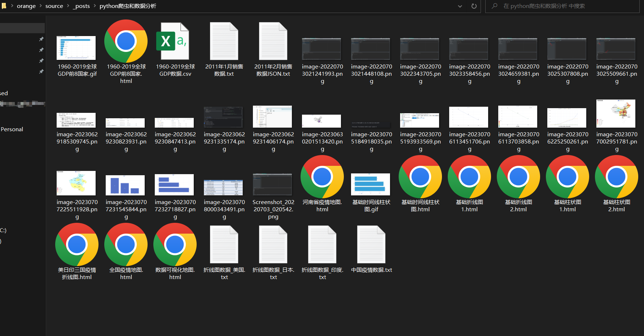Select the 中国疫情数据.txt file

pyautogui.click(x=371, y=244)
